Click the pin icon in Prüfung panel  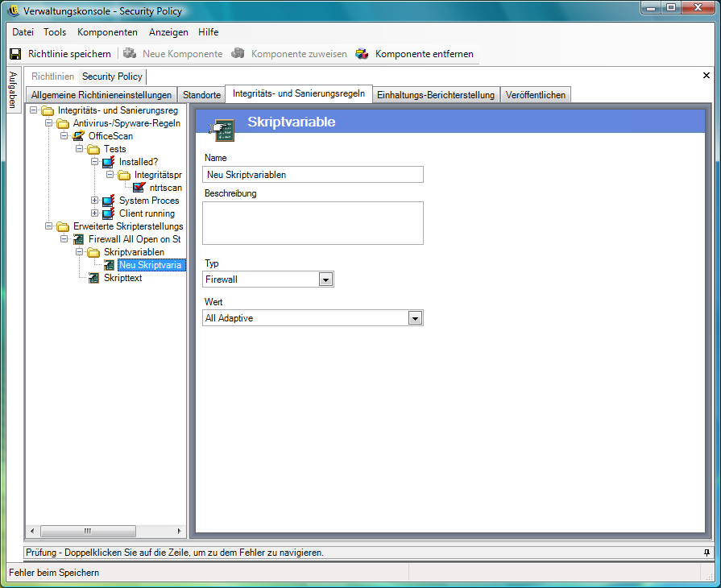pyautogui.click(x=706, y=553)
